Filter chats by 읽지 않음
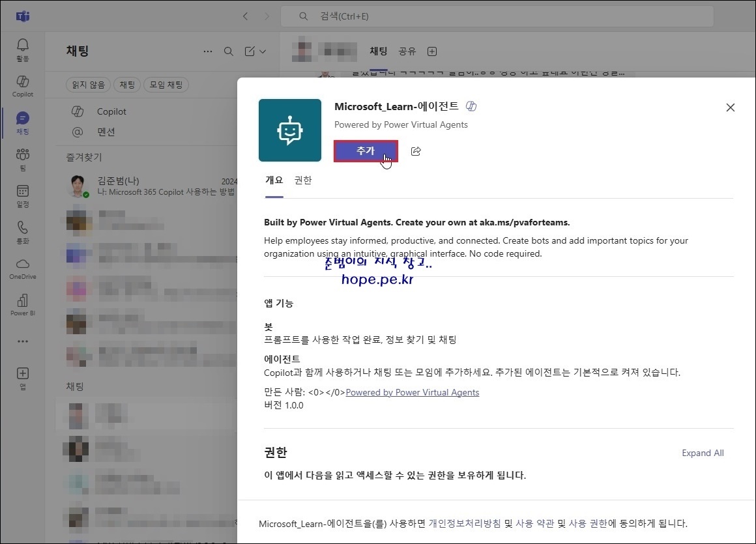756x544 pixels. [x=88, y=85]
